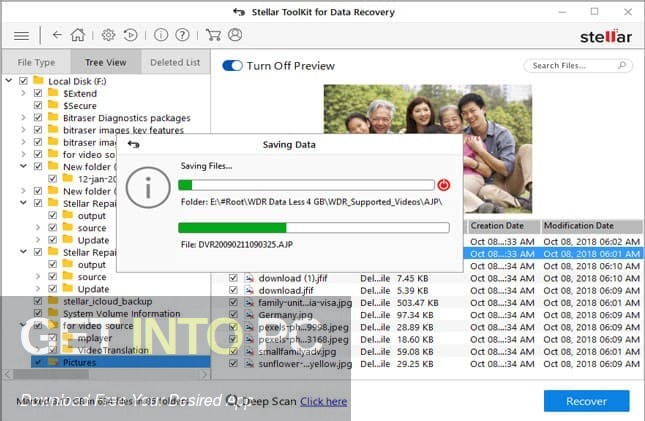Open the shopping cart buy icon
The image size is (645, 421).
click(213, 35)
